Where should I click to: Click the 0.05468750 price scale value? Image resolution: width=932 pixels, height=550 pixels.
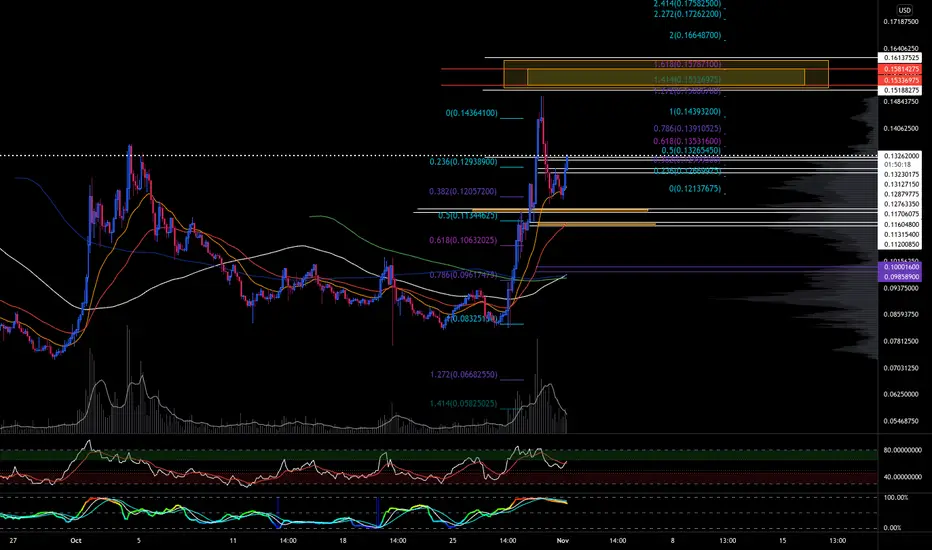(x=900, y=421)
